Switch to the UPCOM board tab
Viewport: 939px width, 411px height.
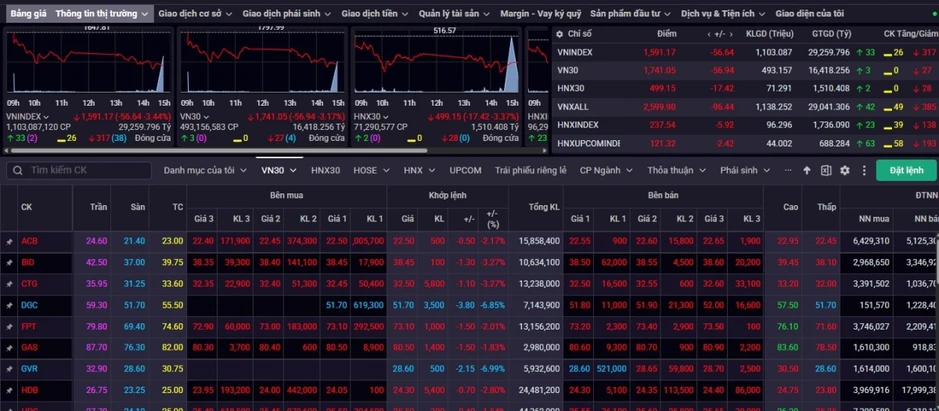coord(465,170)
